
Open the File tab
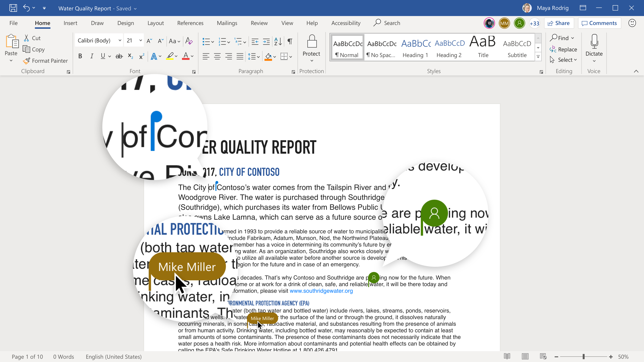tap(14, 23)
